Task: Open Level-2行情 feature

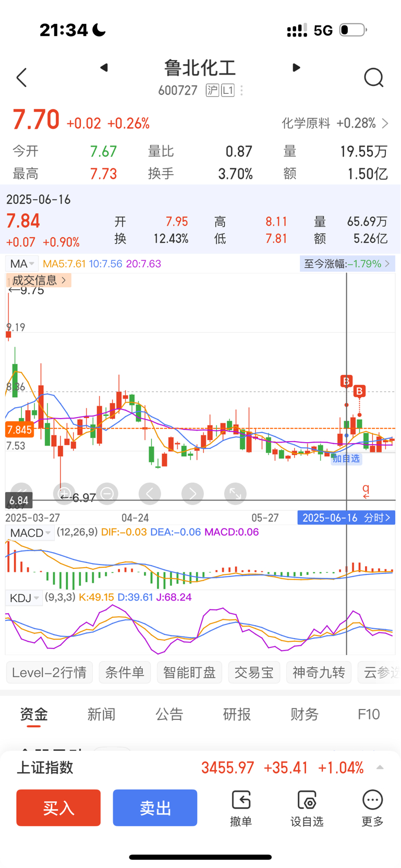Action: coord(50,673)
